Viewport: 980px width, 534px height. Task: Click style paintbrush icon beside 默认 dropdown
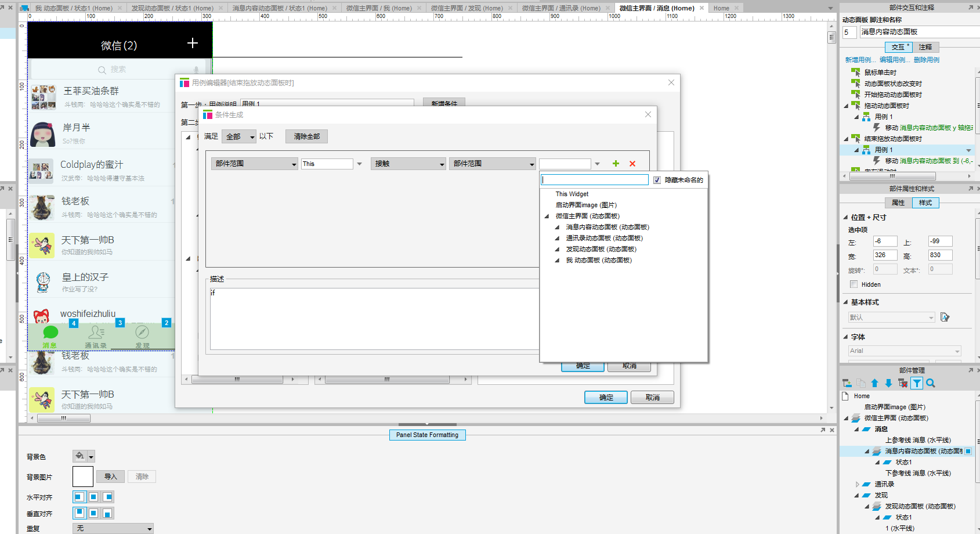945,317
